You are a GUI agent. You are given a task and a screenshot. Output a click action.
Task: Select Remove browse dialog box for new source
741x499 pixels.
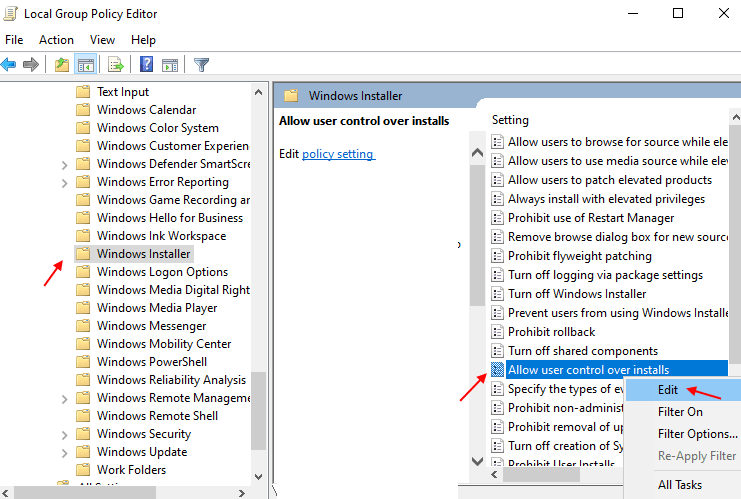[x=618, y=237]
